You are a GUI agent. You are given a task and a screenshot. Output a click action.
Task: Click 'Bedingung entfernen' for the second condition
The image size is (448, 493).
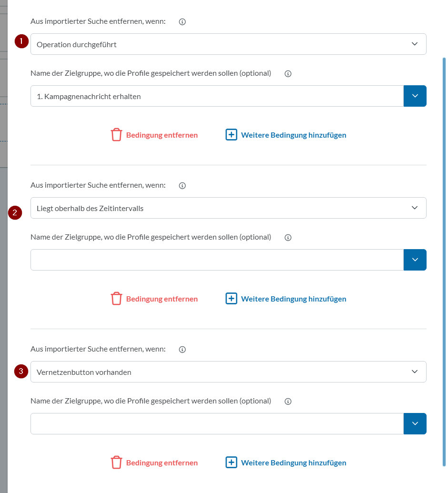(161, 299)
